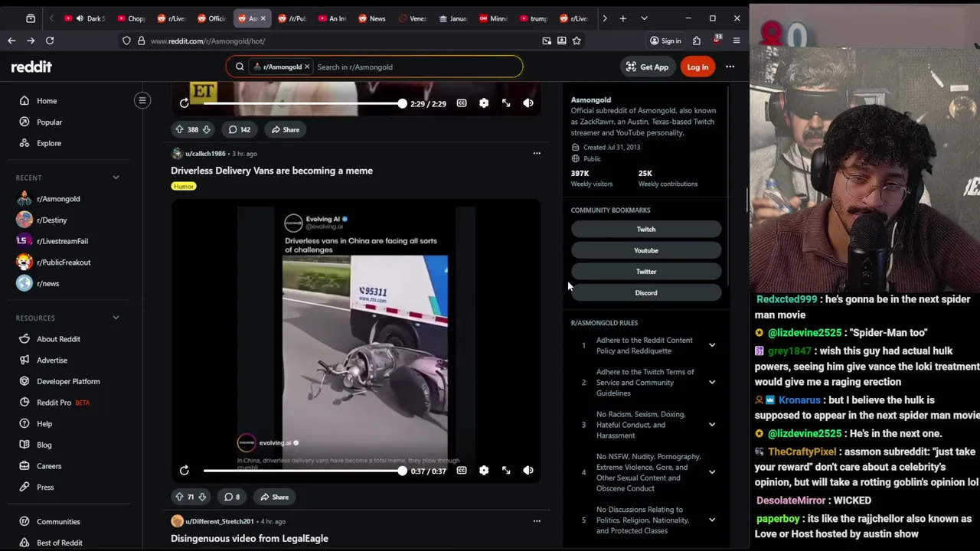Mute the top video
The height and width of the screenshot is (551, 980).
[x=528, y=103]
